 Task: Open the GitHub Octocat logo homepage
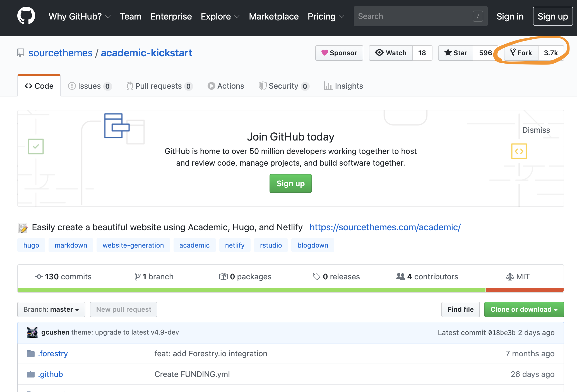[x=26, y=16]
